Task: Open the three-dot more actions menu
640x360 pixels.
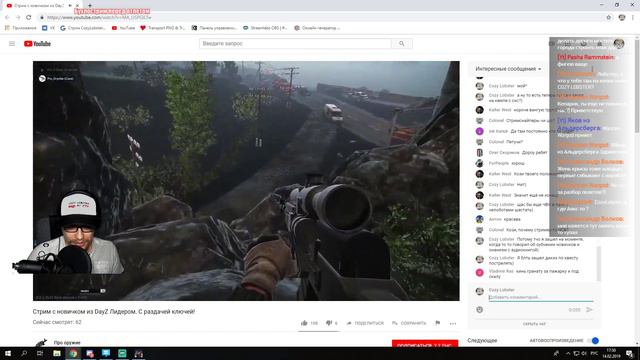Action: coord(453,323)
